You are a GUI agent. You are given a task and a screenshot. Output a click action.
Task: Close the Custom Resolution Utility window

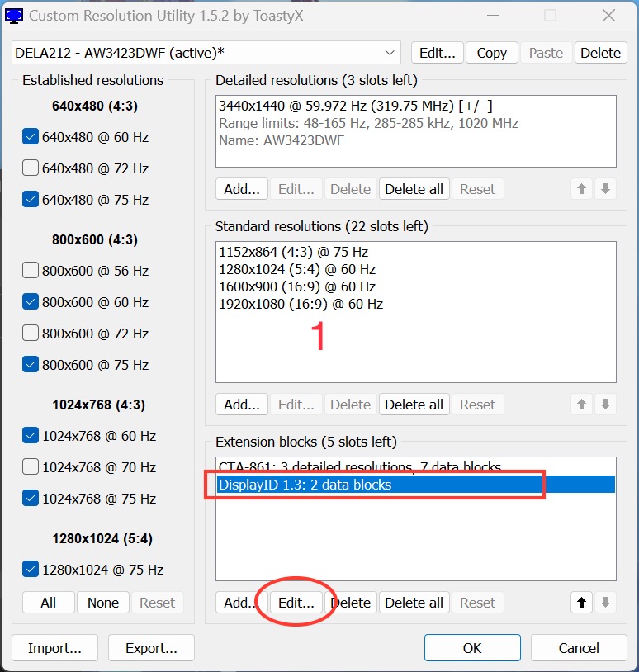[608, 15]
